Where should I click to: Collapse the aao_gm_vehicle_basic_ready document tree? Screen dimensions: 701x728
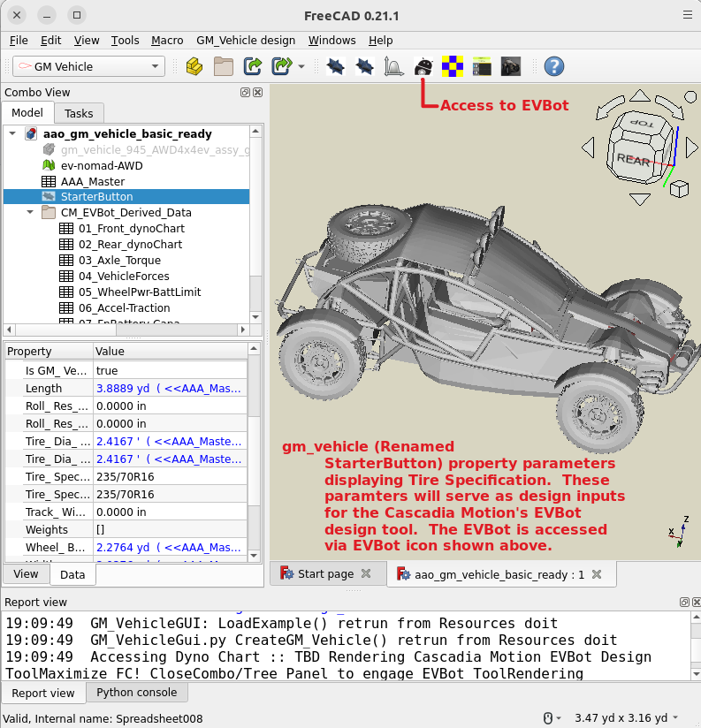pos(12,134)
